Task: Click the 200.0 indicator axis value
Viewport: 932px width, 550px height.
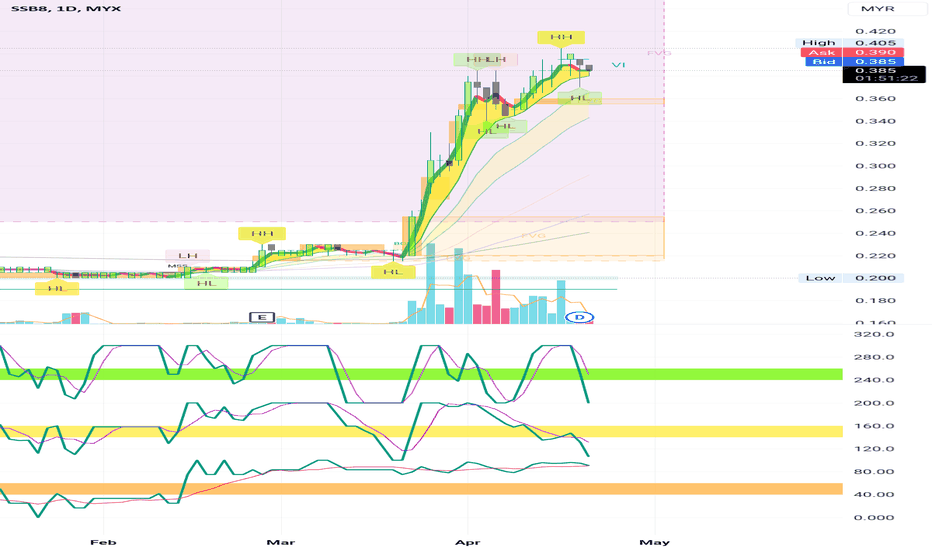Action: click(874, 403)
